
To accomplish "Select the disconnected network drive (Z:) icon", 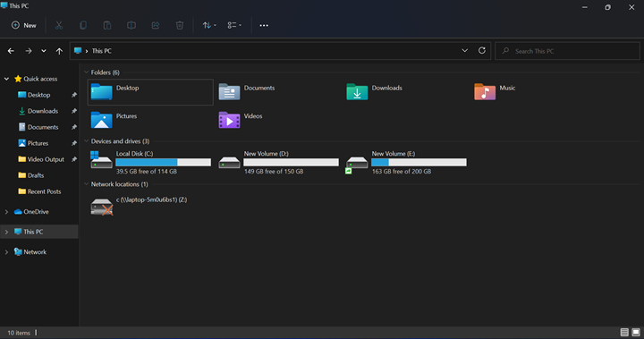I will tap(101, 207).
